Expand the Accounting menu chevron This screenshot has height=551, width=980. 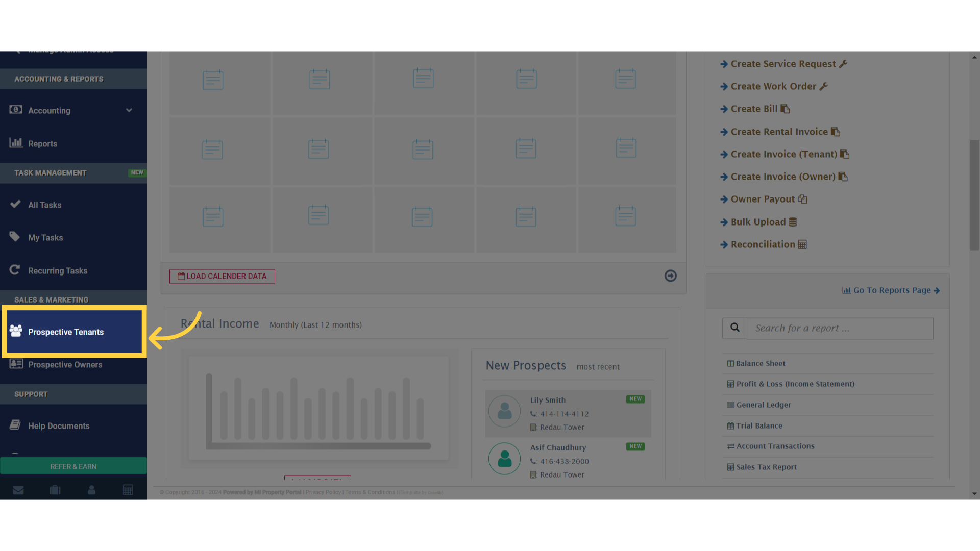[x=129, y=110]
